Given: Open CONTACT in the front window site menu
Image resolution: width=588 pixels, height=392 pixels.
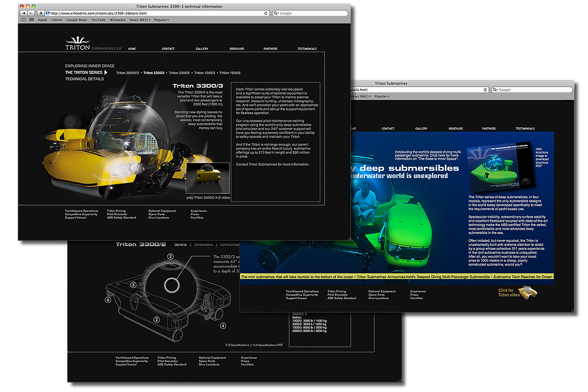Looking at the screenshot, I should (168, 49).
